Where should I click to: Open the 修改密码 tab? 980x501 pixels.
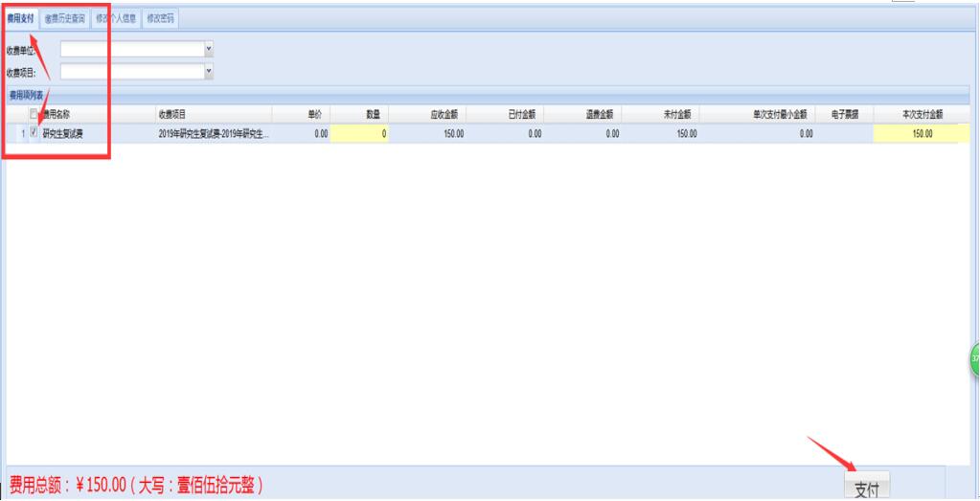pyautogui.click(x=161, y=18)
